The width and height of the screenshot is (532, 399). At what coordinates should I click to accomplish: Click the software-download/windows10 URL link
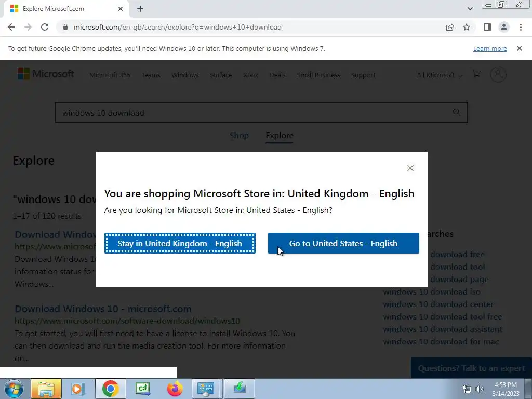(x=127, y=321)
